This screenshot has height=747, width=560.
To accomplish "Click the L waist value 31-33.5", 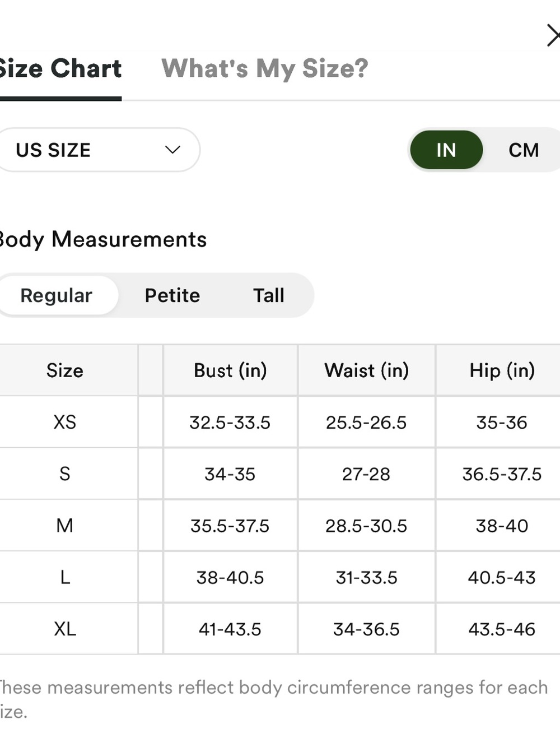I will [367, 577].
